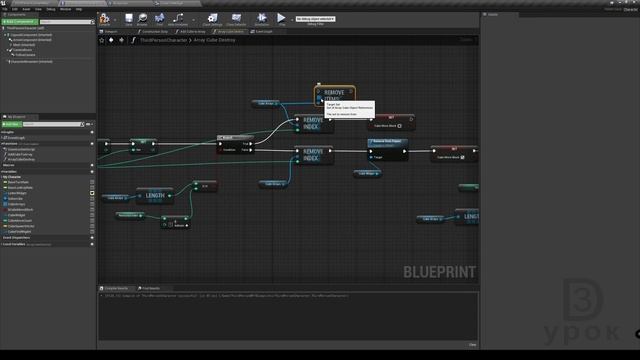The image size is (640, 360).
Task: Open the Window menu
Action: [65, 9]
